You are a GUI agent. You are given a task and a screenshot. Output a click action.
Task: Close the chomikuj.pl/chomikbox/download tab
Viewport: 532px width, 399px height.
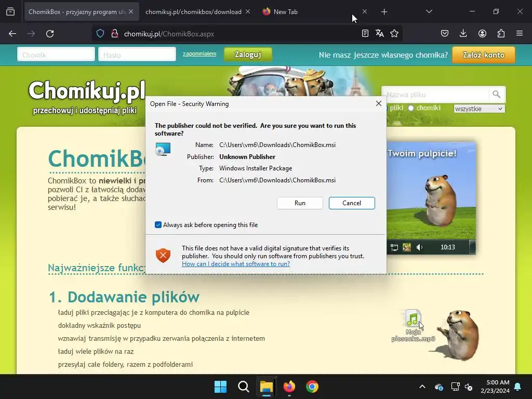pyautogui.click(x=248, y=11)
